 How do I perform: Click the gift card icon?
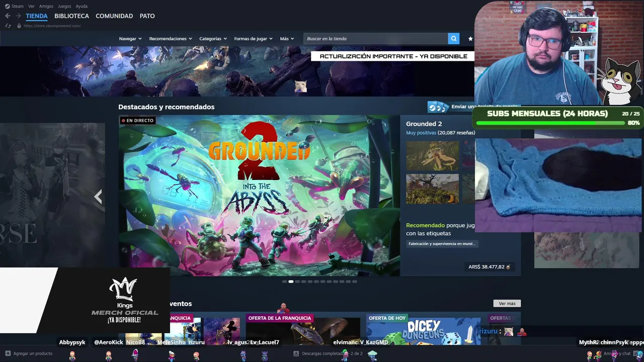click(x=438, y=107)
